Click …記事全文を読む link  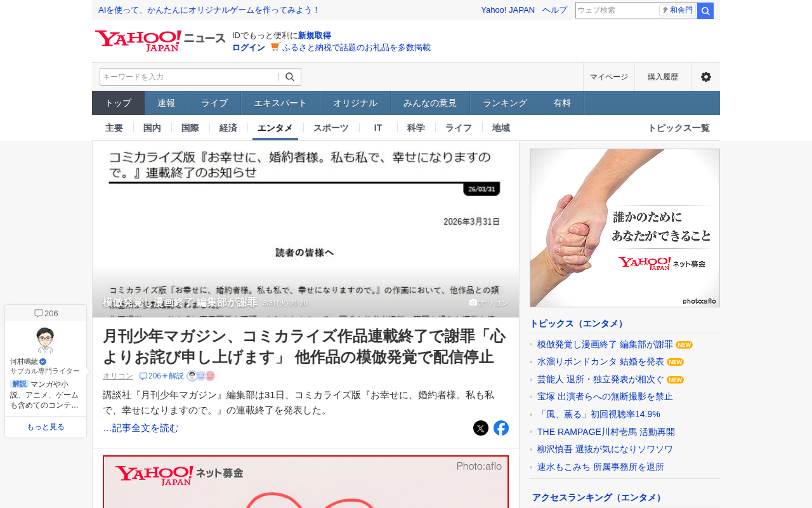point(141,428)
